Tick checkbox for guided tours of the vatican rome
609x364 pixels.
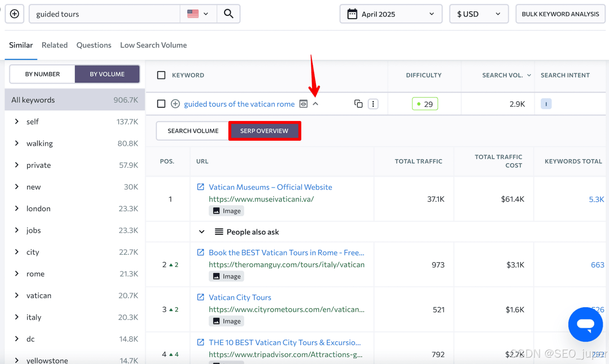(161, 104)
